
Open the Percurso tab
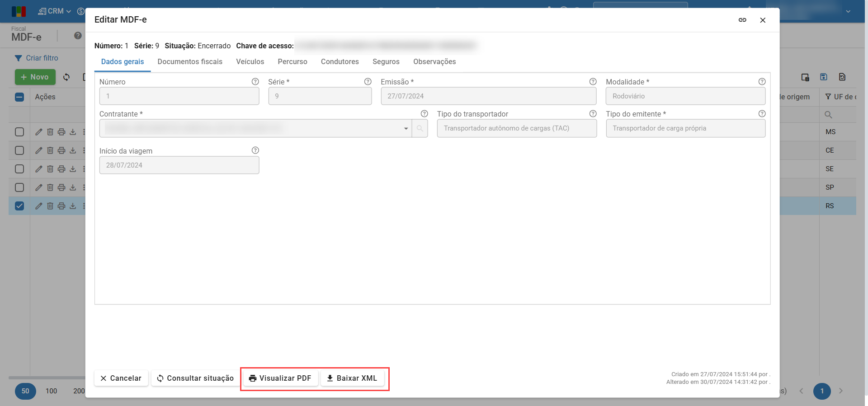click(292, 62)
